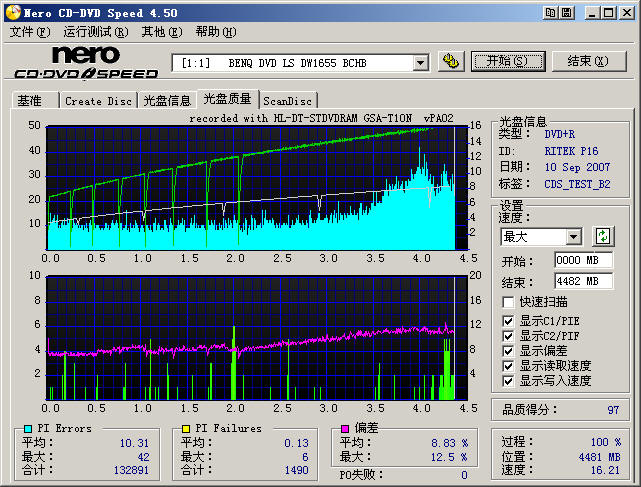Toggle the 显示读取速度 read speed checkbox
The width and height of the screenshot is (641, 487).
508,366
